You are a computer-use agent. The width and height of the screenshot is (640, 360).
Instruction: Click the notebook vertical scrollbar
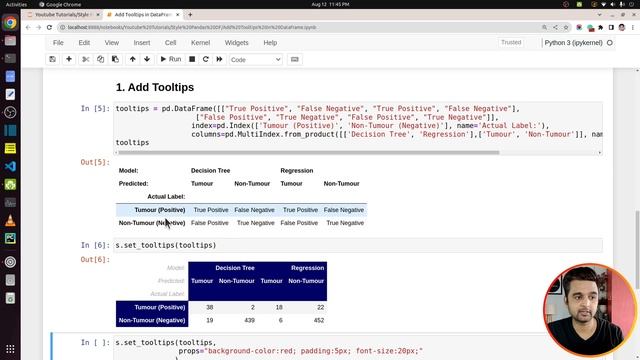pos(637,249)
